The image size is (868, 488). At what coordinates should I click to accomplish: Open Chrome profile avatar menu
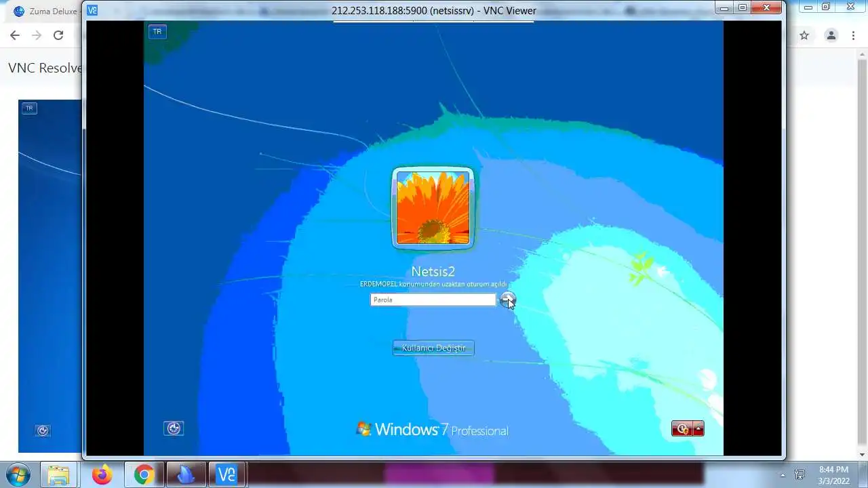click(x=831, y=35)
